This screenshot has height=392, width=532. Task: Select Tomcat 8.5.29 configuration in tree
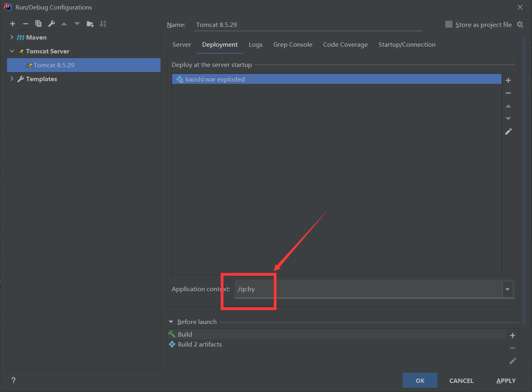(x=83, y=65)
